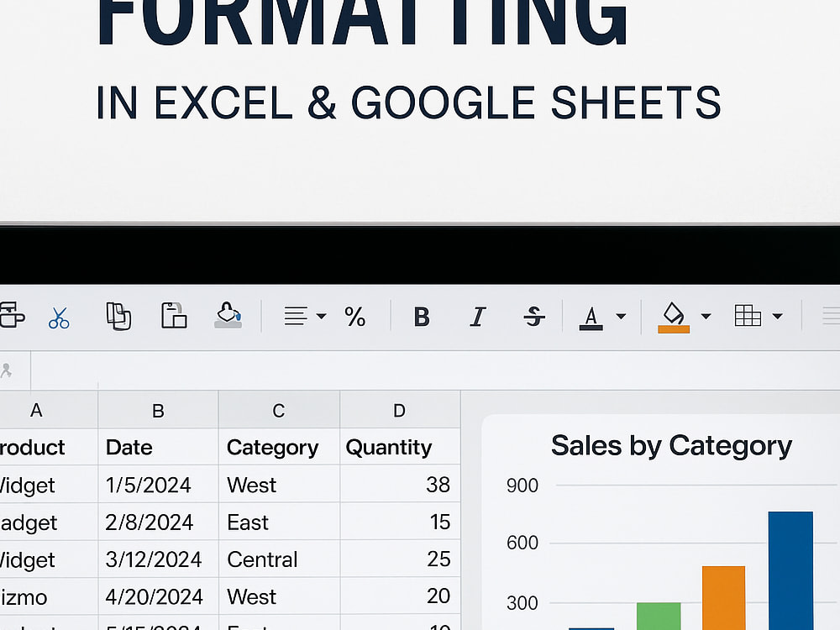The width and height of the screenshot is (840, 630).
Task: Click the quantity cell 38
Action: pyautogui.click(x=400, y=485)
